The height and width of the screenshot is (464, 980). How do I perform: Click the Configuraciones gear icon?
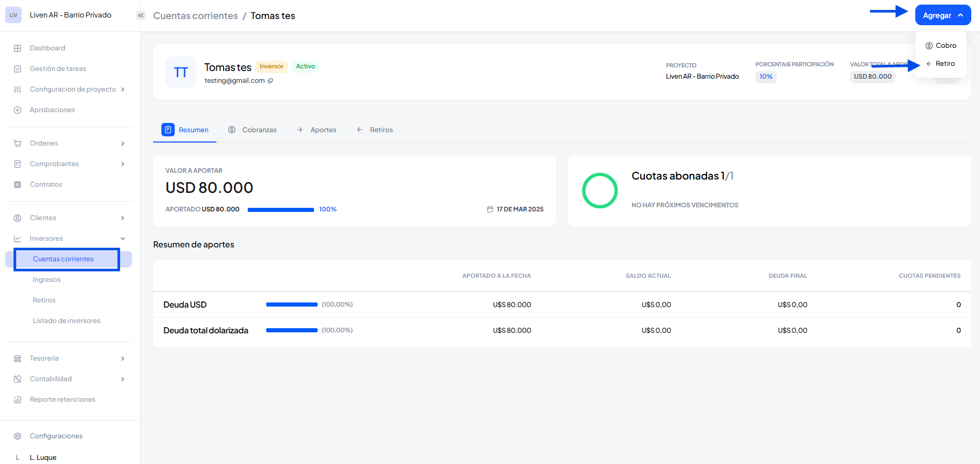17,436
